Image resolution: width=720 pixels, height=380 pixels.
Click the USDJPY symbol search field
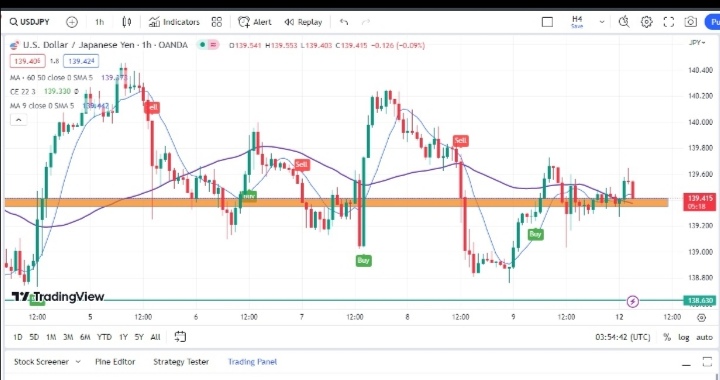(x=30, y=22)
